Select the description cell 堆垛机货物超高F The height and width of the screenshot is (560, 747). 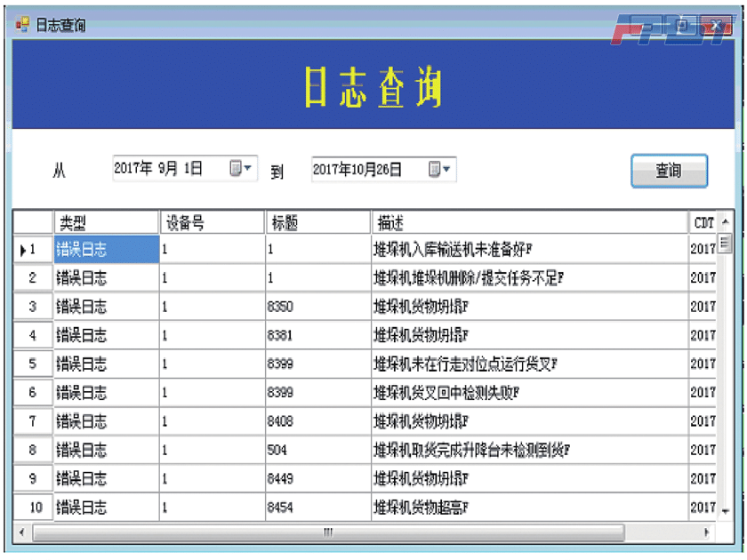(x=528, y=508)
